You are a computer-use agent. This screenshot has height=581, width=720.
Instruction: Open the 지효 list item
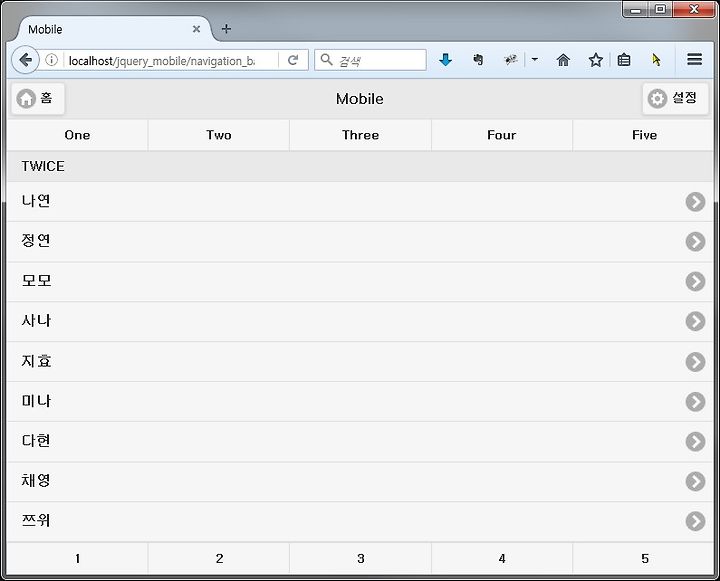click(360, 361)
